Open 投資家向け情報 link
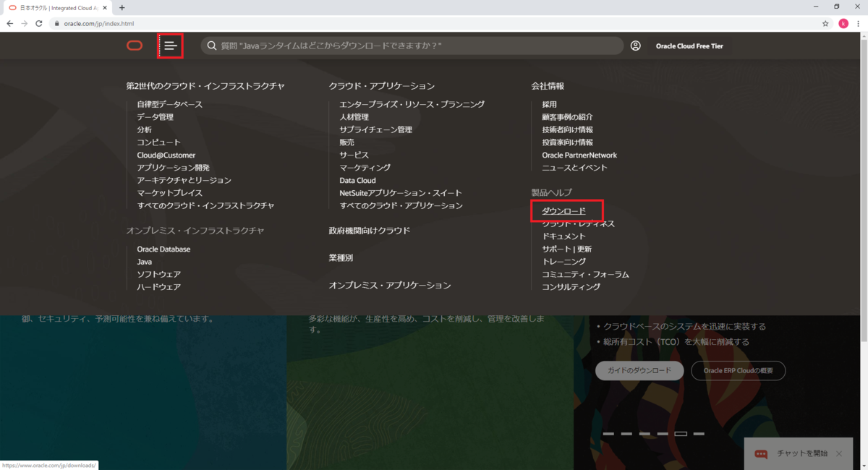This screenshot has width=868, height=470. [x=568, y=142]
